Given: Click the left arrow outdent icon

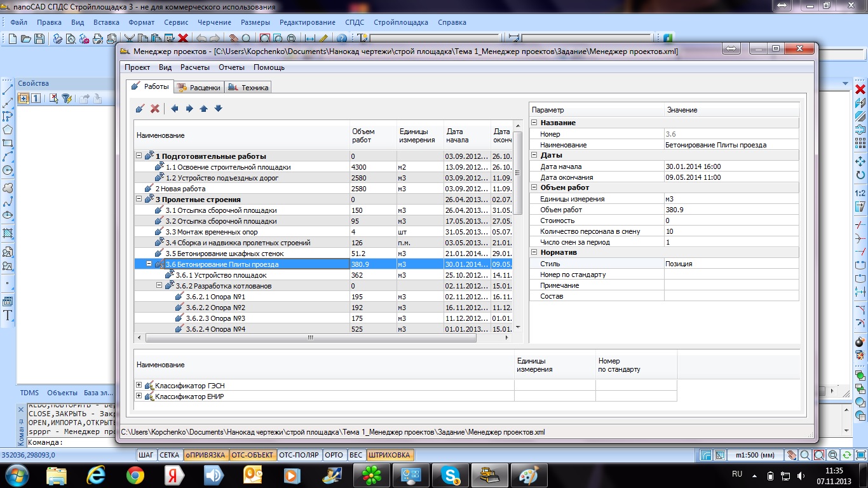Looking at the screenshot, I should pos(175,109).
